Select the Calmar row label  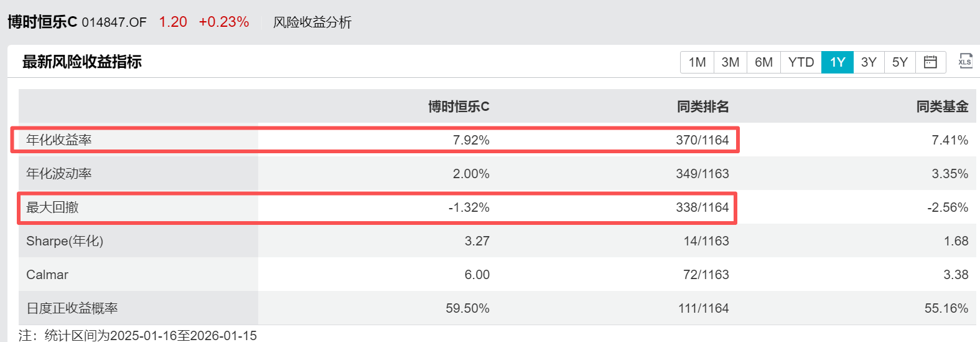(47, 275)
